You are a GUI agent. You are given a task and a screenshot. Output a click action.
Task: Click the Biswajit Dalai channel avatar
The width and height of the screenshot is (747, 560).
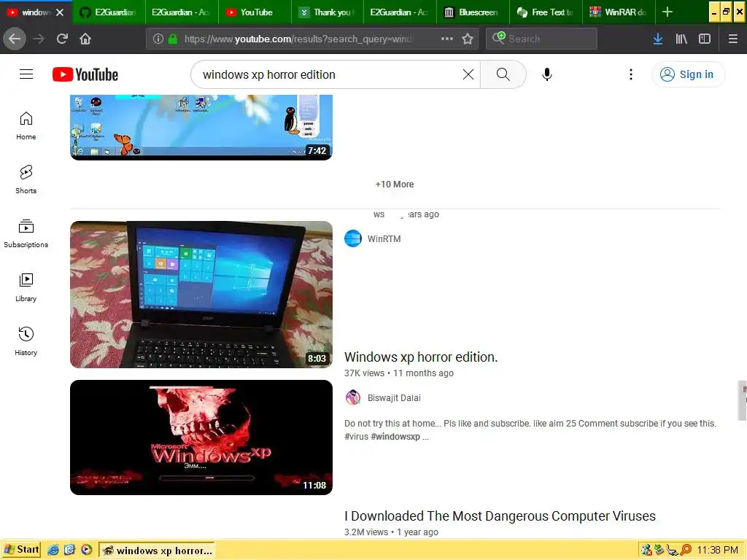click(x=353, y=397)
